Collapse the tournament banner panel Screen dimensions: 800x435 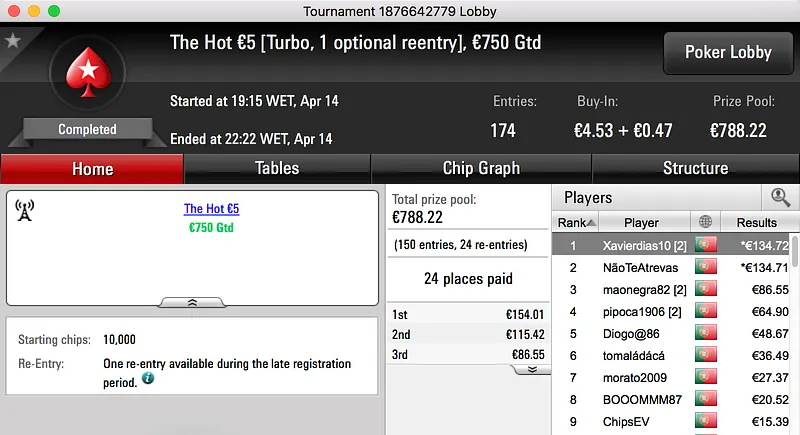pos(193,301)
